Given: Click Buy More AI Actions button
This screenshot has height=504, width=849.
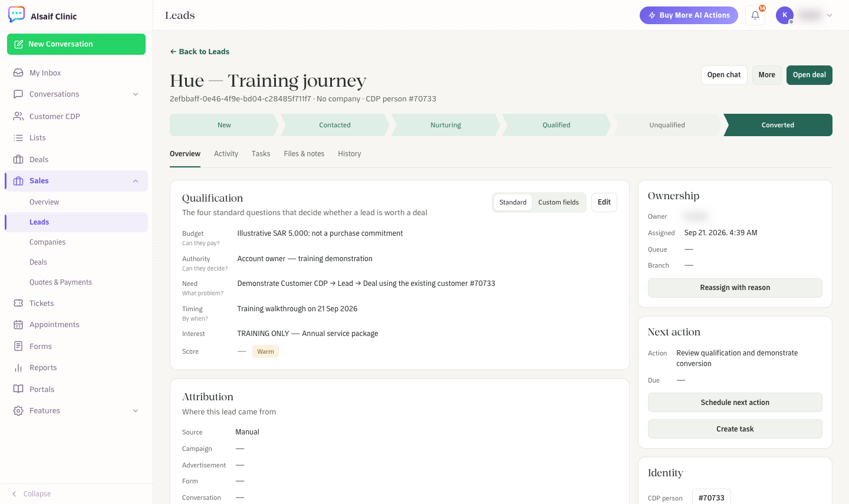Looking at the screenshot, I should [x=689, y=15].
